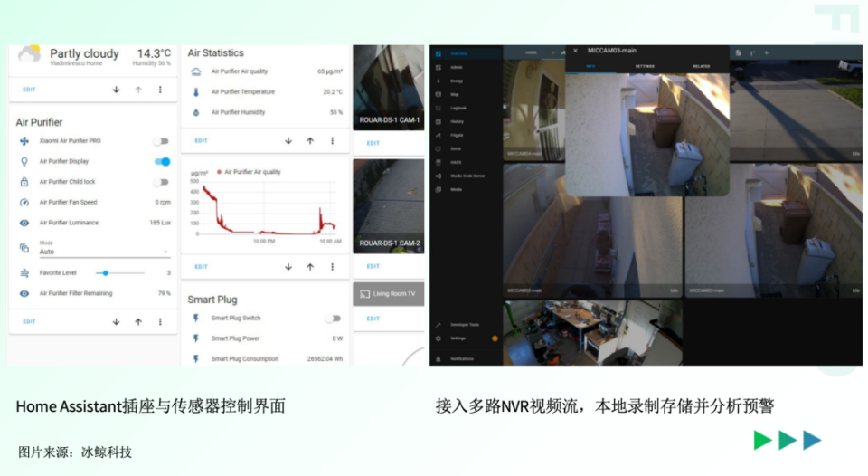868x476 pixels.
Task: Move the Air Purifier card up
Action: click(138, 322)
